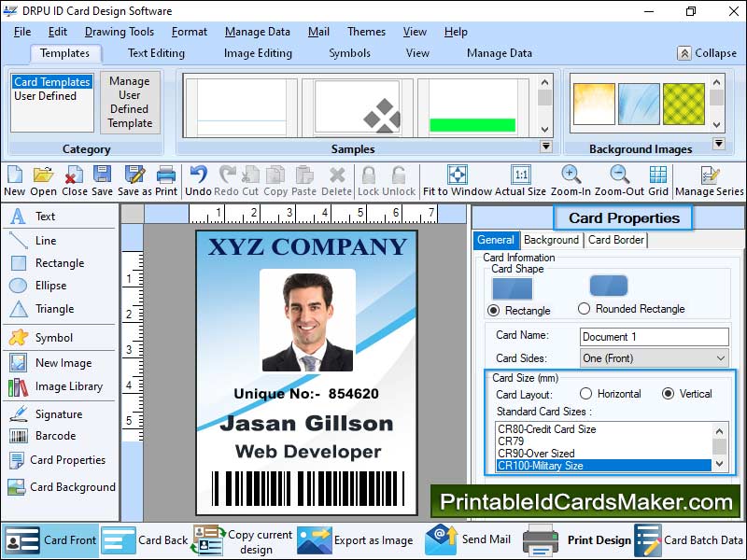747x560 pixels.
Task: Toggle the Grid display icon
Action: (x=658, y=175)
